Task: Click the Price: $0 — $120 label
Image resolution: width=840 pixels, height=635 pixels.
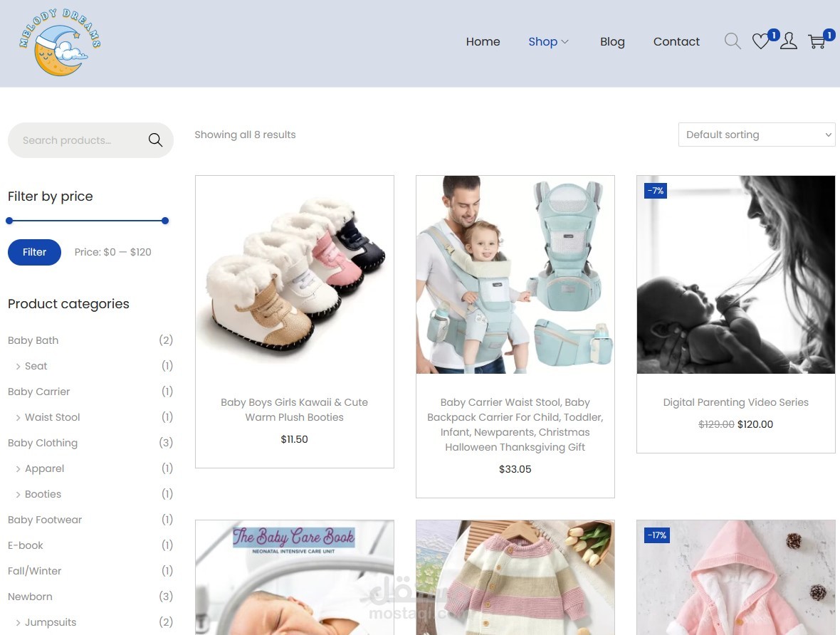Action: [113, 252]
